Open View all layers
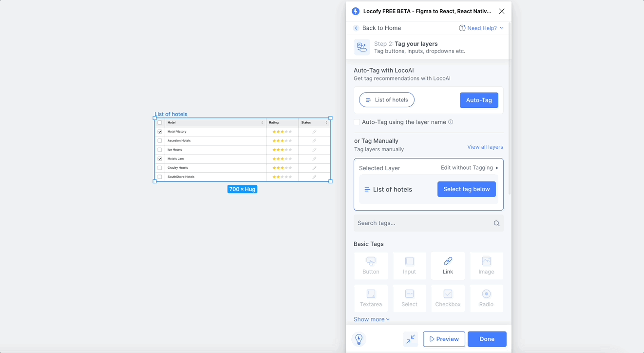Screen dimensions: 644x353 485,147
